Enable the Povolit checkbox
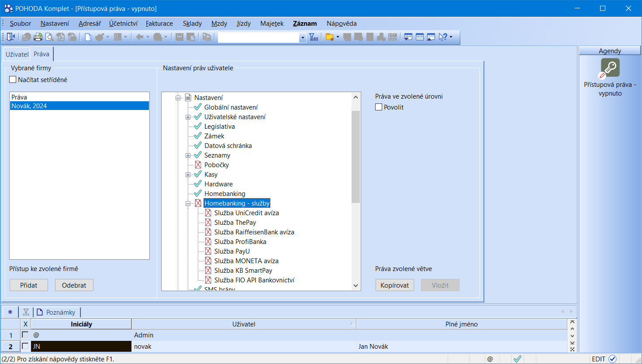The image size is (642, 364). pos(379,107)
